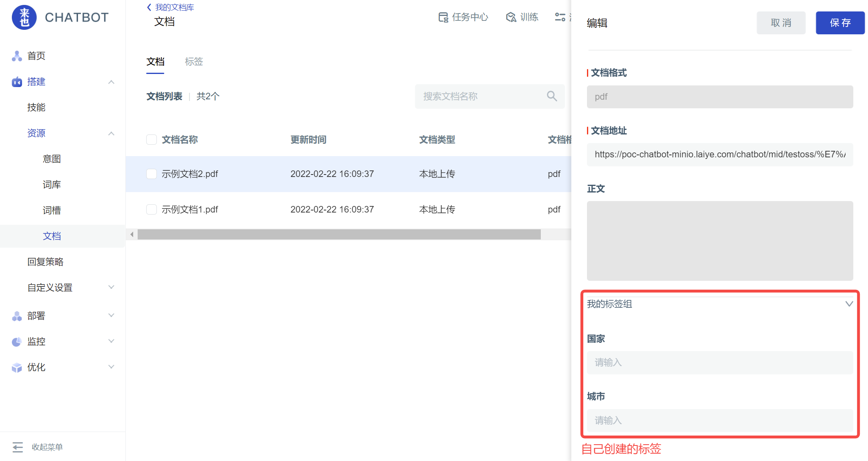
Task: Check the 示例文档2.pdf row checkbox
Action: tap(152, 174)
